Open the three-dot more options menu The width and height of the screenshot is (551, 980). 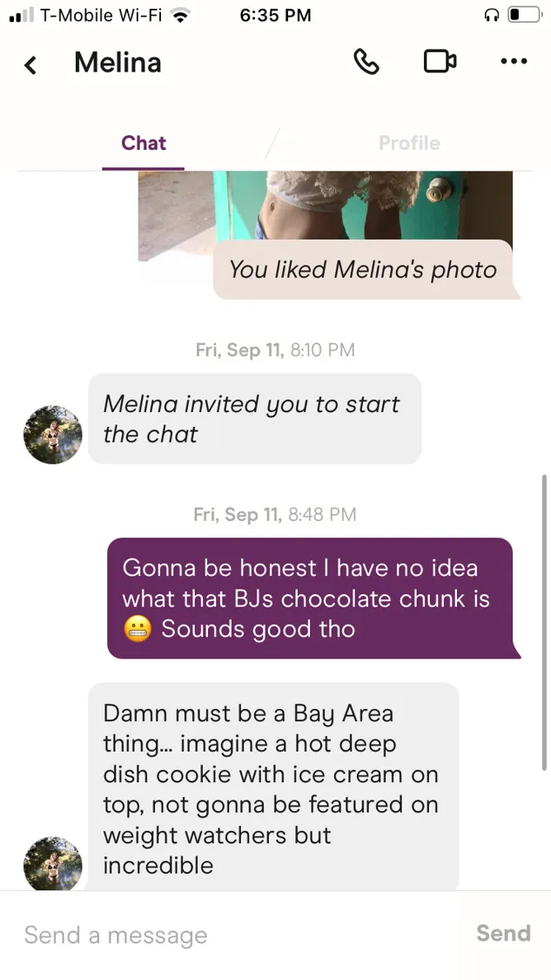pos(514,61)
